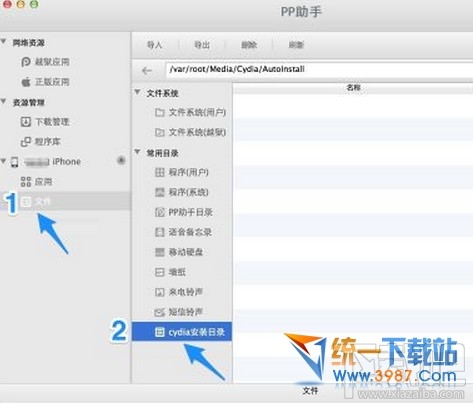The height and width of the screenshot is (404, 473).
Task: Click the green zoom window button
Action: [34, 4]
